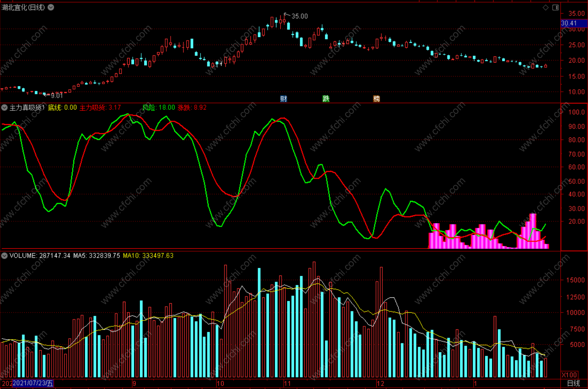Click the month 11 marker on time axis

pos(287,383)
